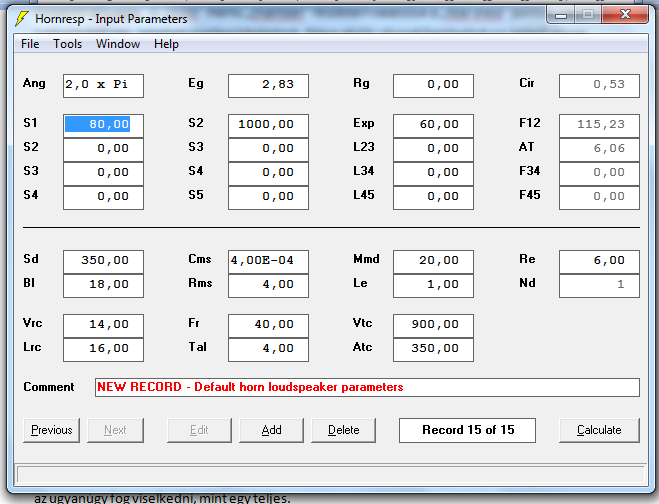Viewport: 659px width, 504px height.
Task: Open the Tools menu
Action: tap(67, 44)
